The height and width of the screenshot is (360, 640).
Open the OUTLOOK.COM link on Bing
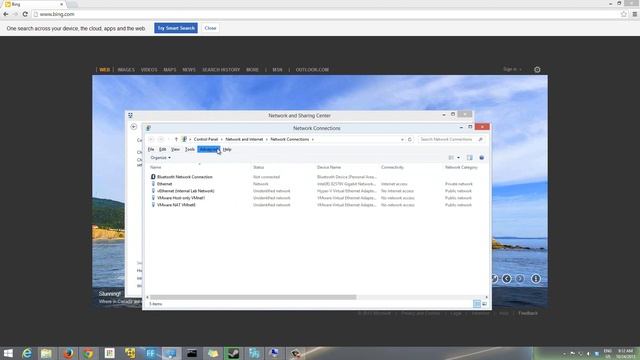pos(312,70)
